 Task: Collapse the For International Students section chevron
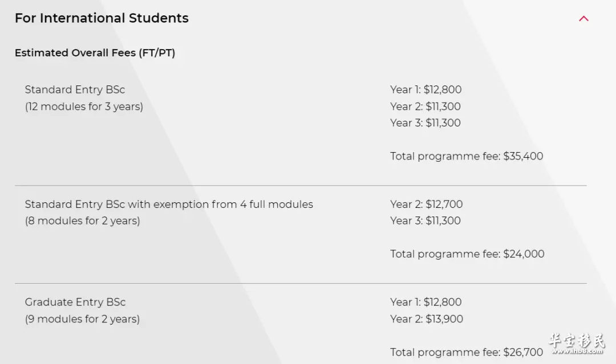[x=584, y=18]
